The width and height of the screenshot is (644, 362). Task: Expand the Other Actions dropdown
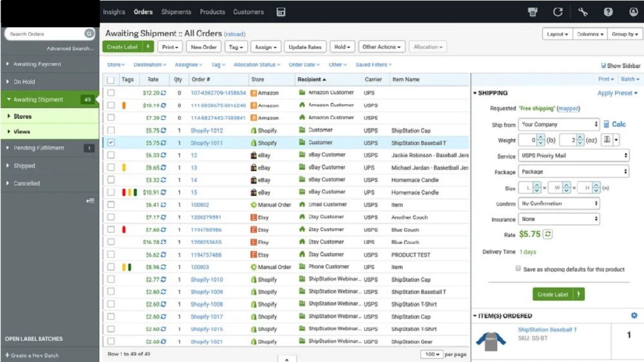(381, 46)
